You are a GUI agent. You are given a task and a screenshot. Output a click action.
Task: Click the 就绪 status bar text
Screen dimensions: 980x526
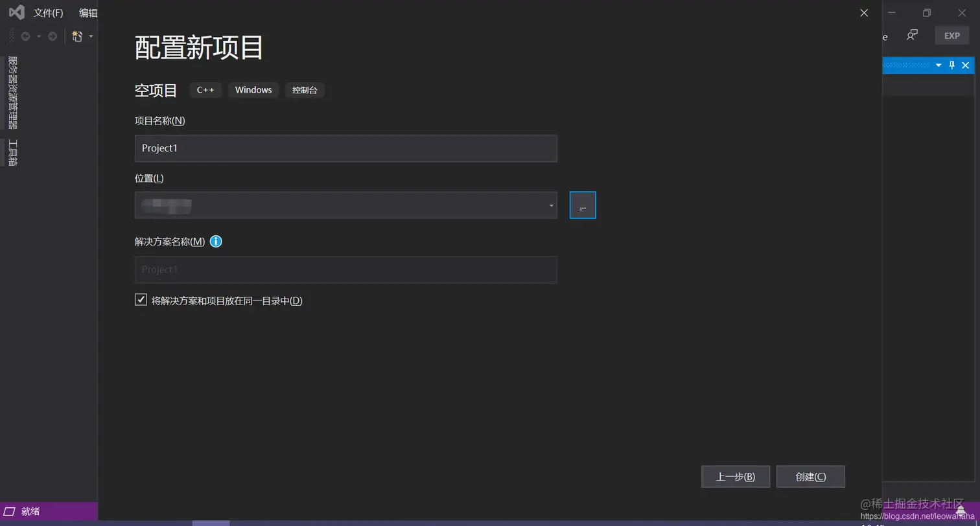[x=30, y=511]
